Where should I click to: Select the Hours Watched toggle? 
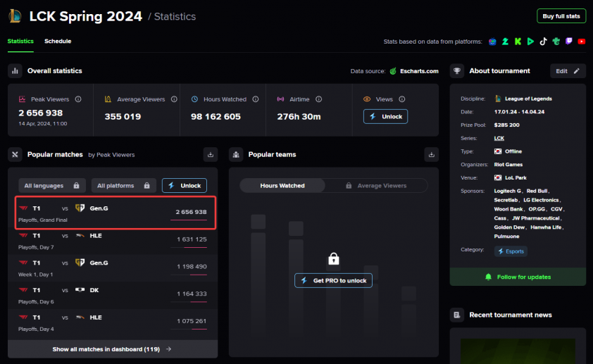coord(282,186)
